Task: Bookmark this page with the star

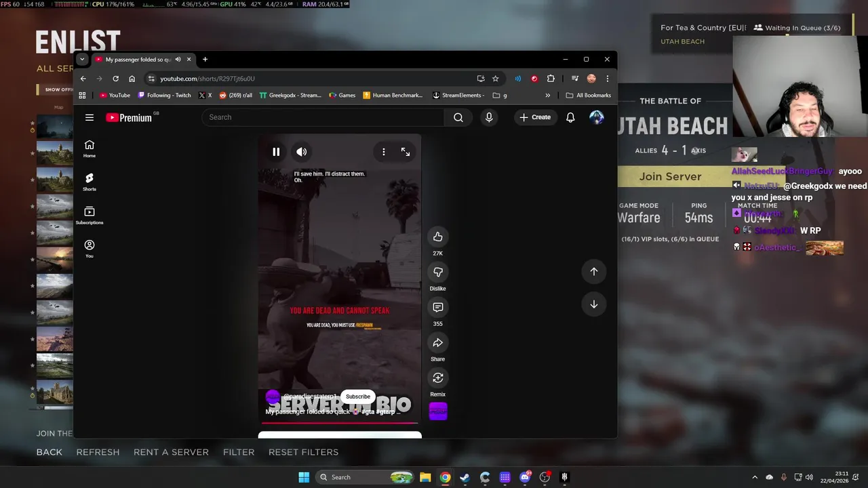Action: (x=496, y=79)
